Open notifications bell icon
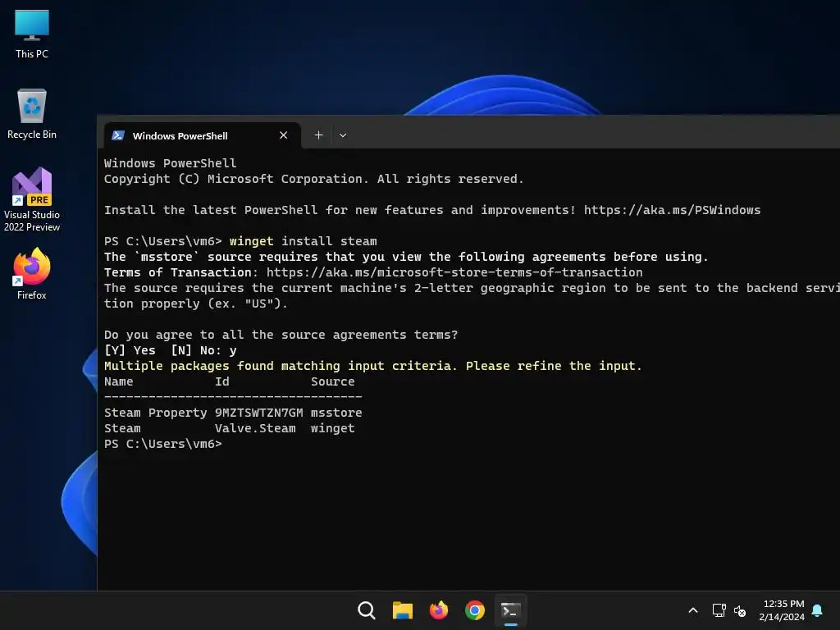Image resolution: width=840 pixels, height=630 pixels. click(x=817, y=610)
